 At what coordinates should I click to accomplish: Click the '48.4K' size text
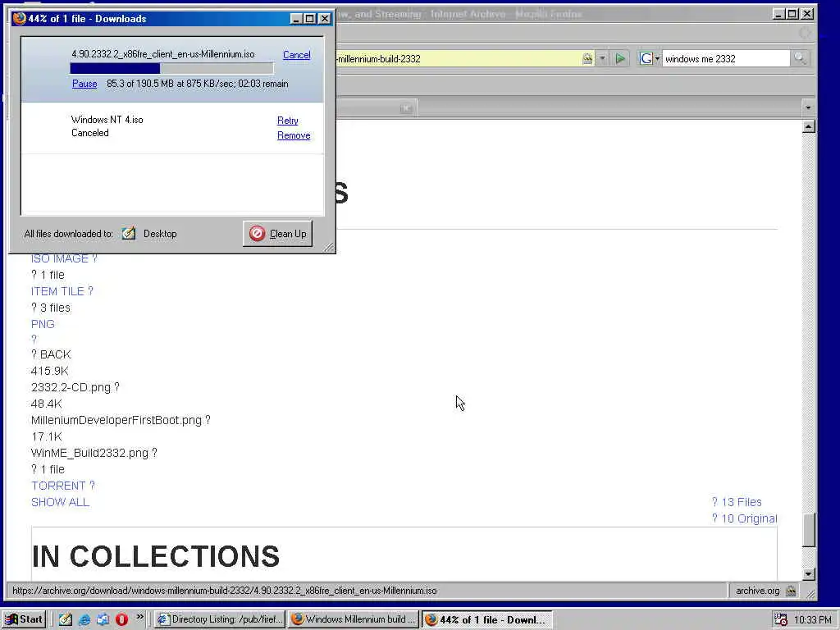(x=47, y=404)
